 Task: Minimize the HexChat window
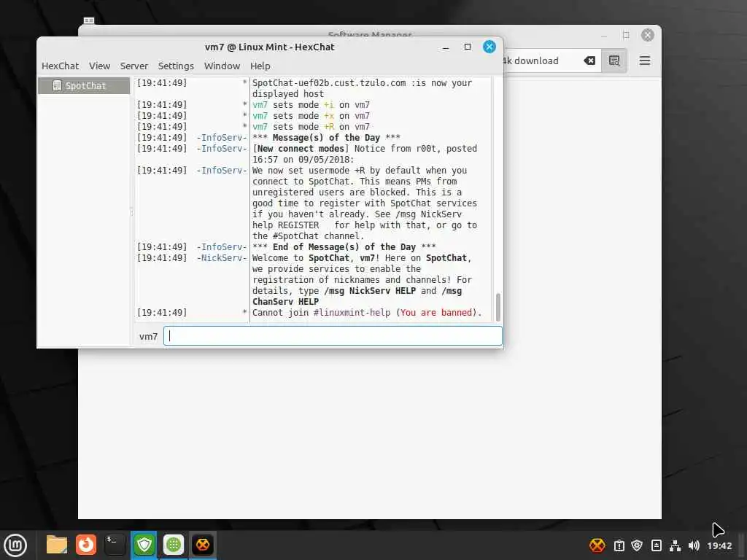pos(446,47)
